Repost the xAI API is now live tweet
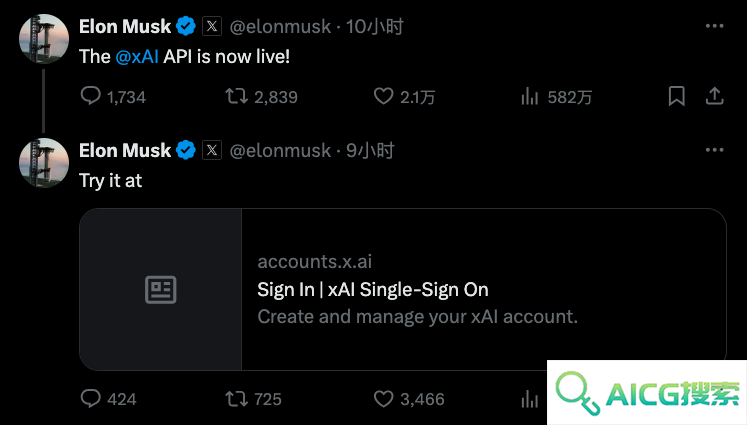 tap(261, 96)
